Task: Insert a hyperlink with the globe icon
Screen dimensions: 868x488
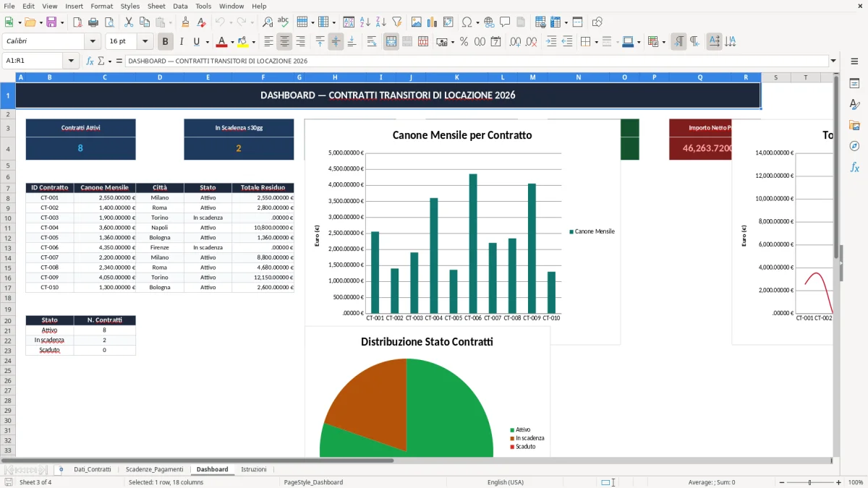Action: click(x=489, y=22)
